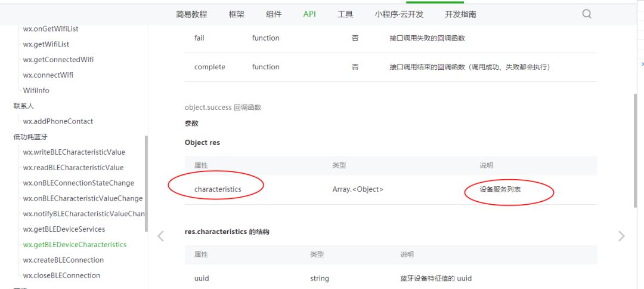Click the main page scrollbar thumb
Screen dimensions: 644x289
pos(636,150)
